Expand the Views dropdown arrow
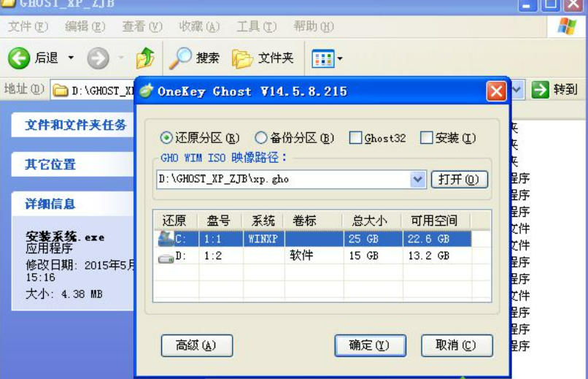 tap(340, 58)
